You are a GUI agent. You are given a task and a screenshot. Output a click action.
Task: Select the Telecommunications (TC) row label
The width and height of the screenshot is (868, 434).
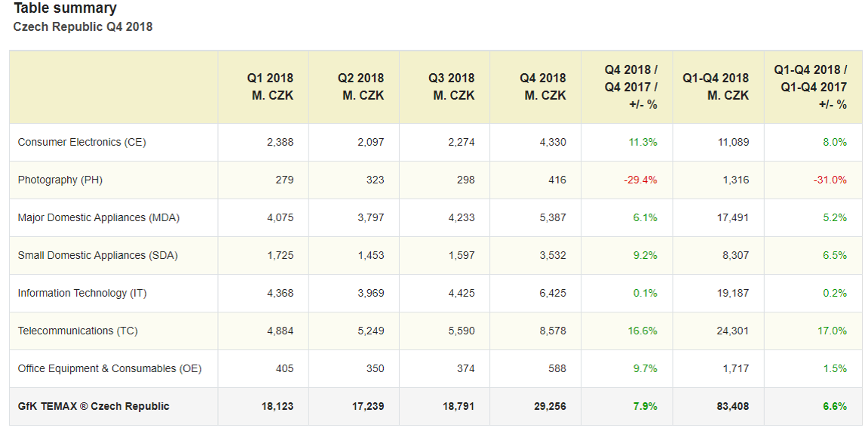pos(78,331)
